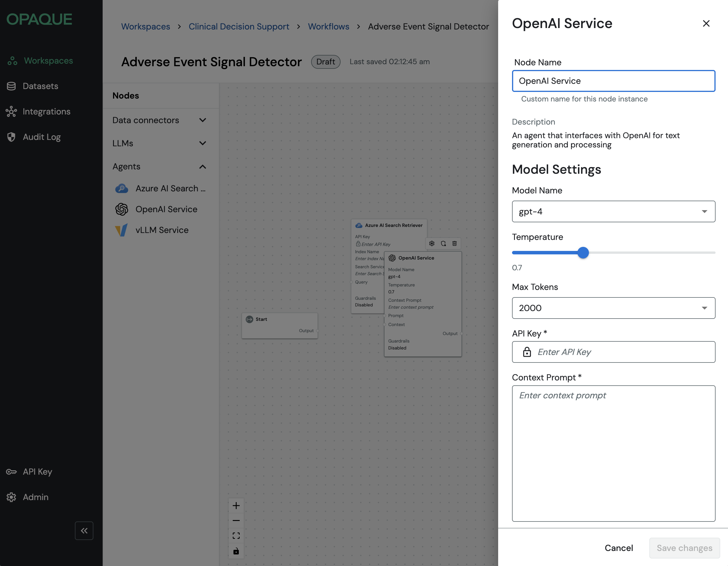Expand the Data connectors section
Screen dimensions: 728x566
coord(202,120)
